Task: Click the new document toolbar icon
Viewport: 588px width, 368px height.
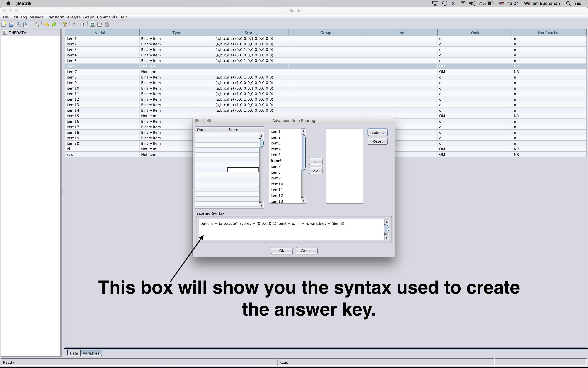Action: (3, 25)
